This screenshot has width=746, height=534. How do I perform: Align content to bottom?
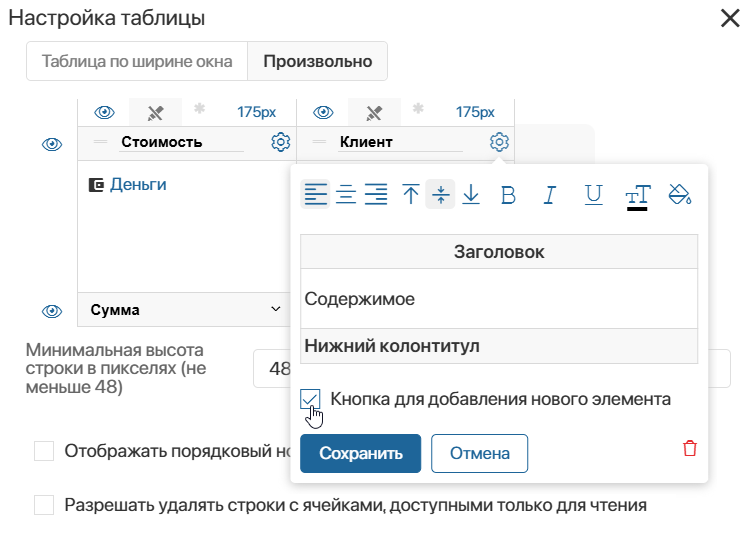[x=471, y=194]
